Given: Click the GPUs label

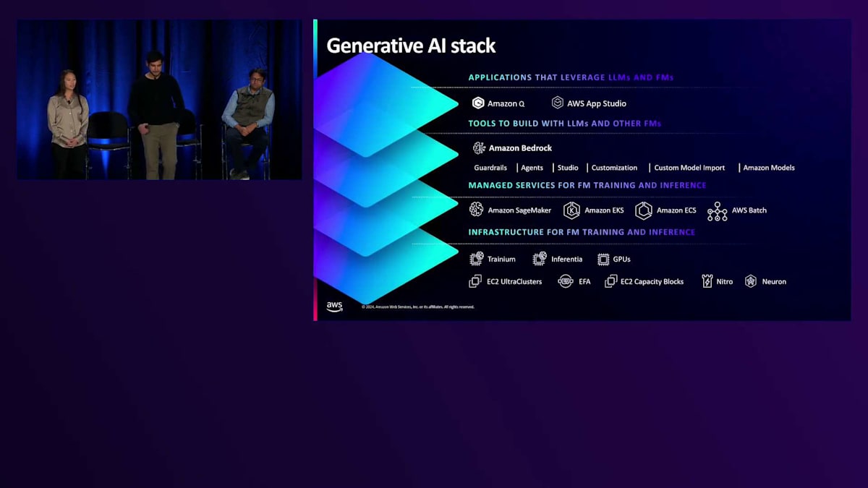Looking at the screenshot, I should (x=622, y=259).
